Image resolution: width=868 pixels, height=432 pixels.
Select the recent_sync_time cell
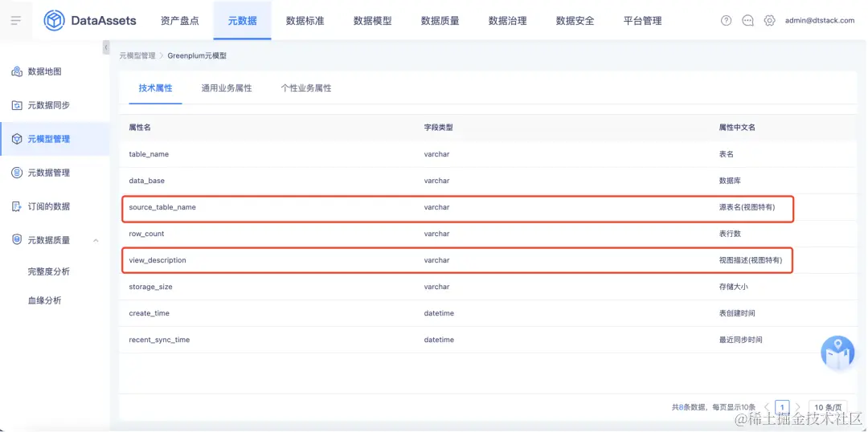point(159,340)
